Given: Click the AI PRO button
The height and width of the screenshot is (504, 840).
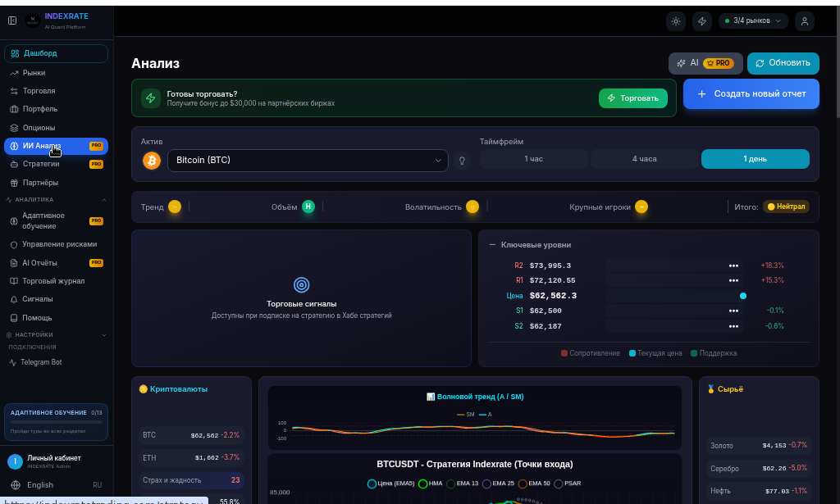Looking at the screenshot, I should coord(705,63).
